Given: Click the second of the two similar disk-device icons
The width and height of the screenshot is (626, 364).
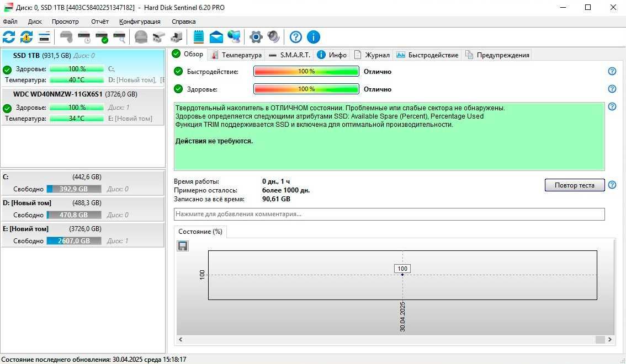Looking at the screenshot, I should pos(176,37).
